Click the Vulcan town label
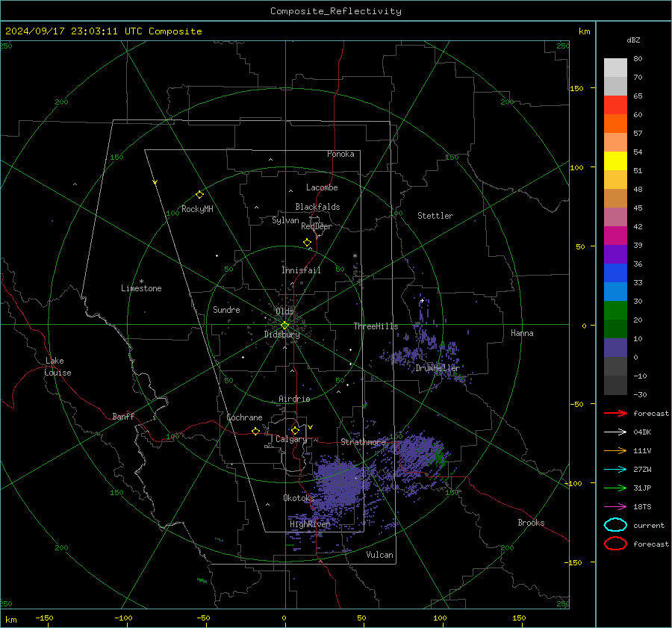The width and height of the screenshot is (672, 628). click(x=379, y=555)
